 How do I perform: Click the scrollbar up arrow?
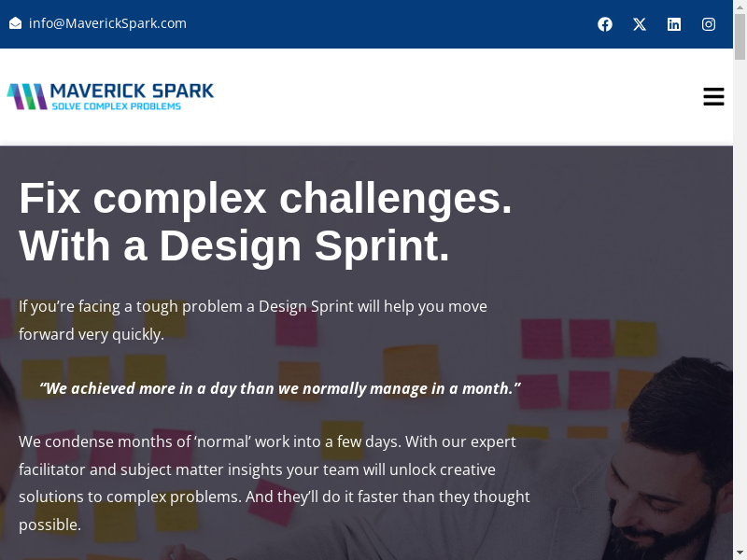pos(740,7)
